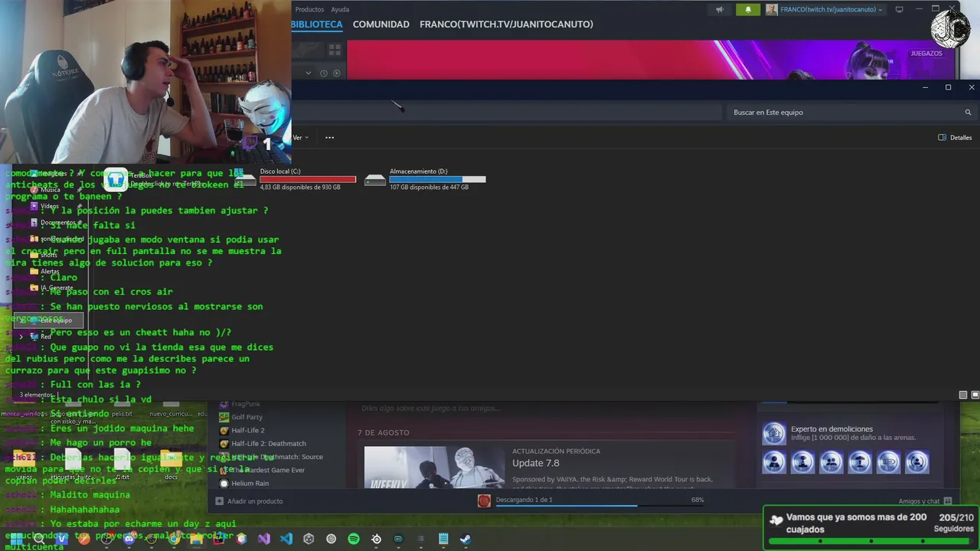Click the recent clock filter icon in Steam

(324, 73)
